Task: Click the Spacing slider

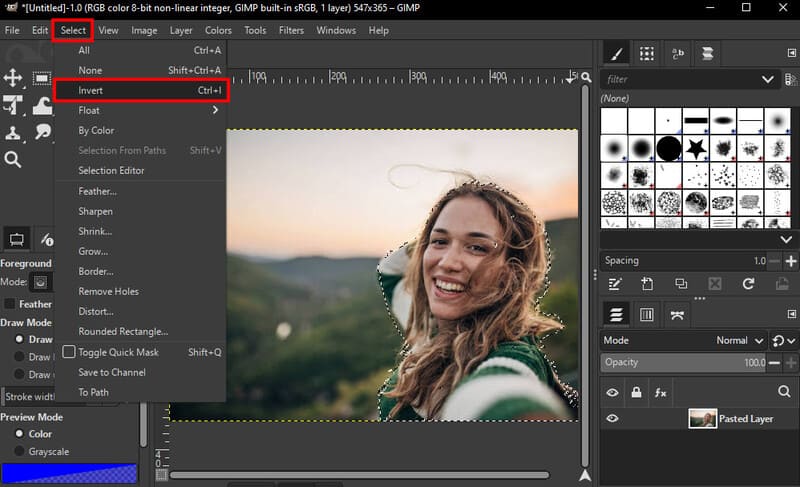Action: click(x=684, y=261)
